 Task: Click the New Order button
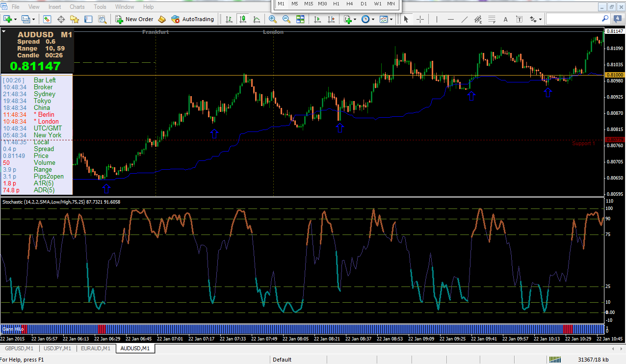click(134, 19)
